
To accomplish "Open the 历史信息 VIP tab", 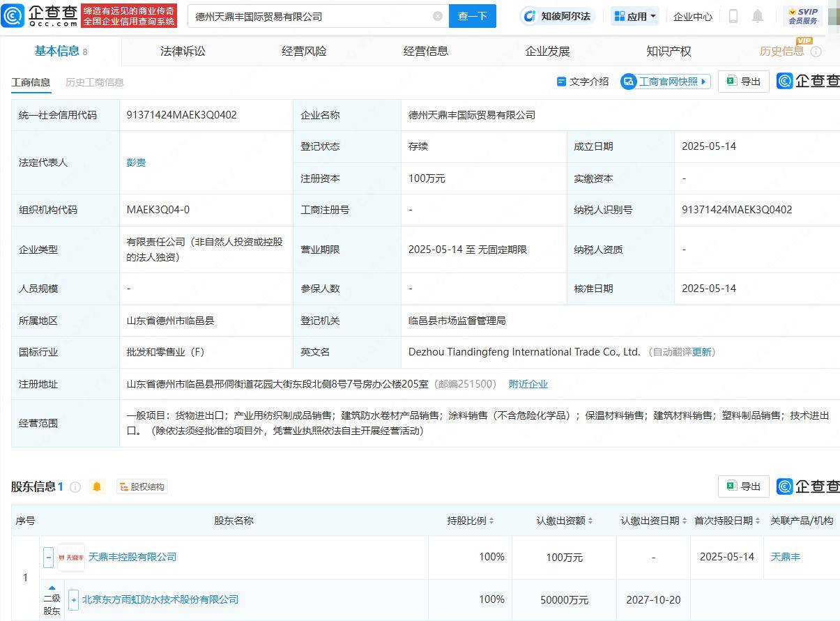I will tap(781, 51).
